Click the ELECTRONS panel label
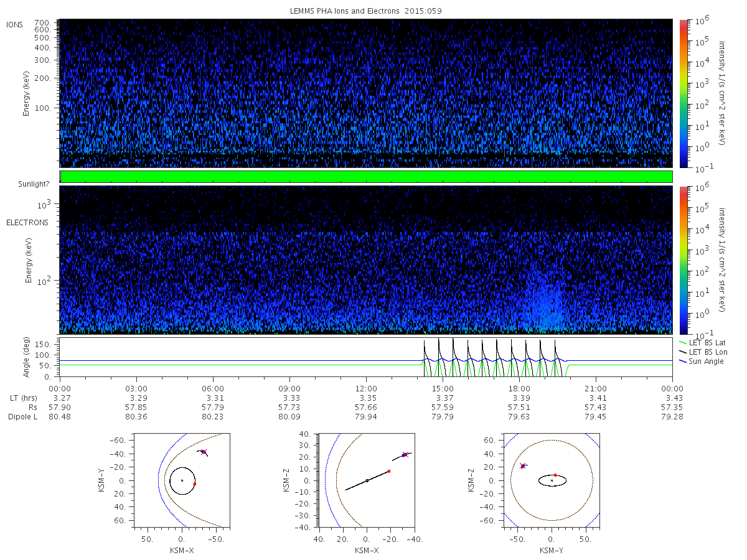747x560 pixels. [x=27, y=222]
